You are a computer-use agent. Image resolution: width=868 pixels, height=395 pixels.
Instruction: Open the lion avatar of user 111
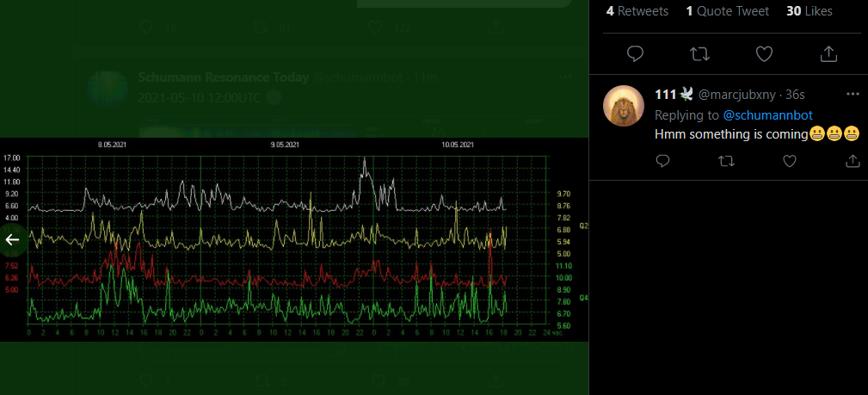pyautogui.click(x=624, y=106)
